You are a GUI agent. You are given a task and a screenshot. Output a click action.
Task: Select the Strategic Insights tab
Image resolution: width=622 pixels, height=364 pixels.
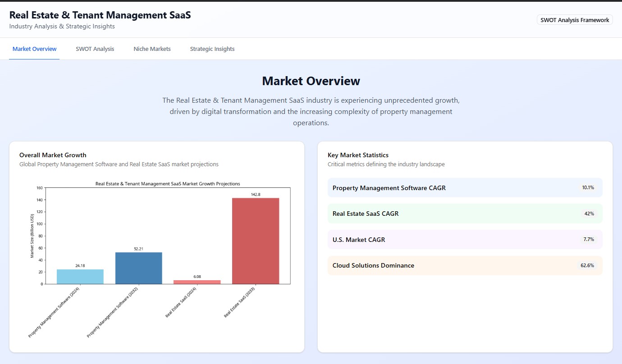[x=212, y=49]
